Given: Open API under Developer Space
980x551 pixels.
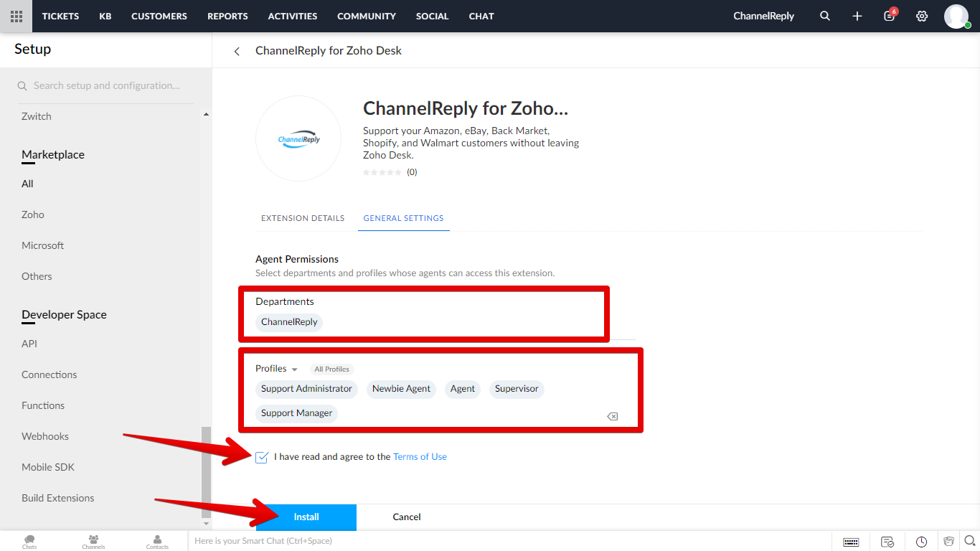Looking at the screenshot, I should [29, 344].
